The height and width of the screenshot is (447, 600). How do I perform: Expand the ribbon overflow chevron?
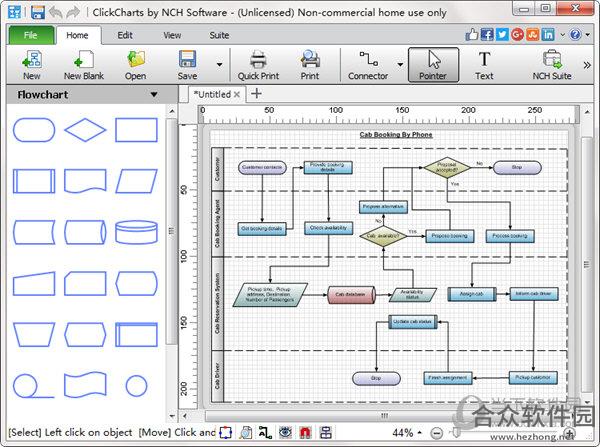(x=587, y=65)
